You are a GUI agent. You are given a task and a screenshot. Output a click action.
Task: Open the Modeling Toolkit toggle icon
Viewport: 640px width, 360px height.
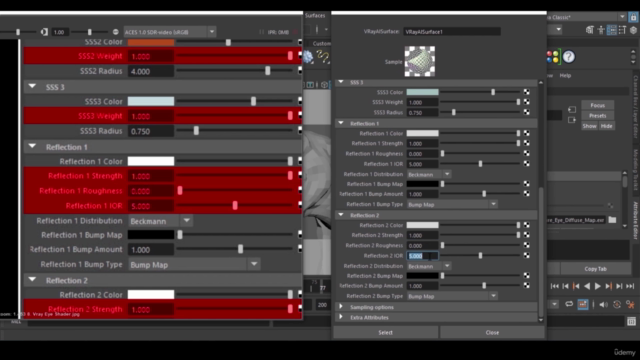(590, 30)
